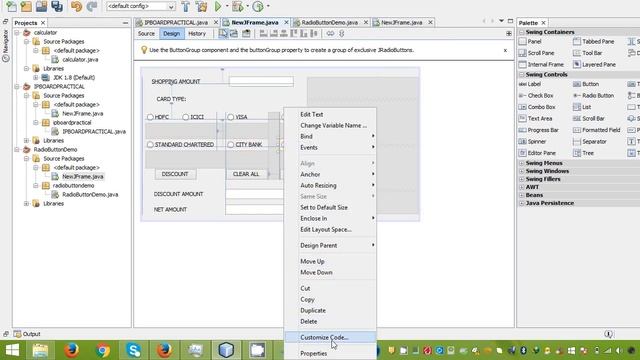The width and height of the screenshot is (640, 360).
Task: Choose Edit Text in context menu
Action: pos(330,115)
